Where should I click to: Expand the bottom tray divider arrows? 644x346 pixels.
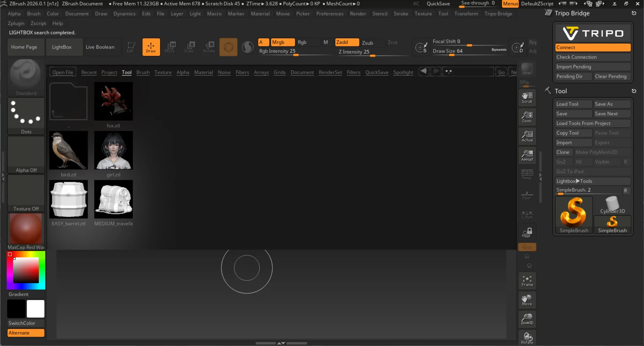click(x=281, y=343)
